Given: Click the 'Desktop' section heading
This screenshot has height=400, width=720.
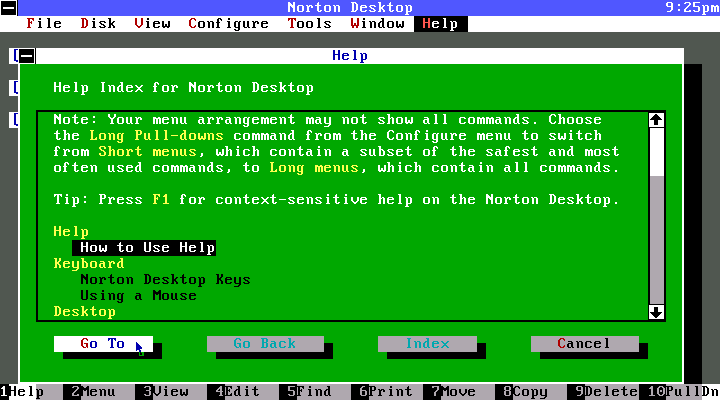Looking at the screenshot, I should pyautogui.click(x=84, y=312).
